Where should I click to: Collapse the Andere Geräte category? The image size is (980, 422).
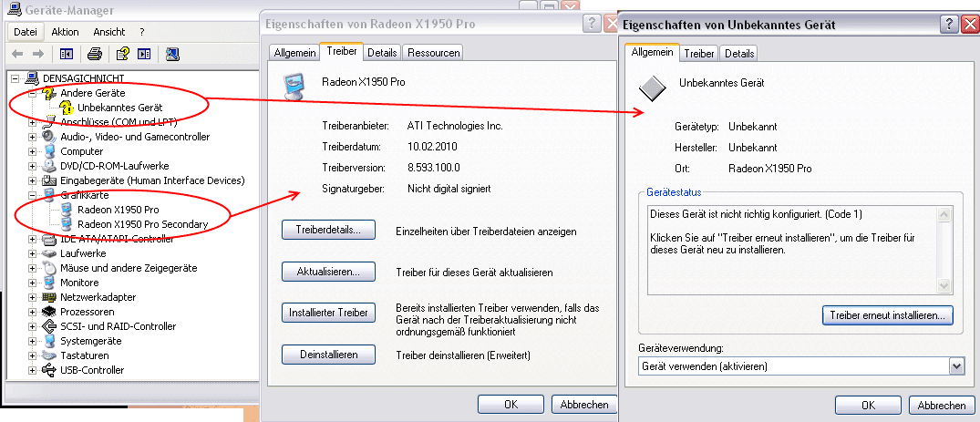33,93
